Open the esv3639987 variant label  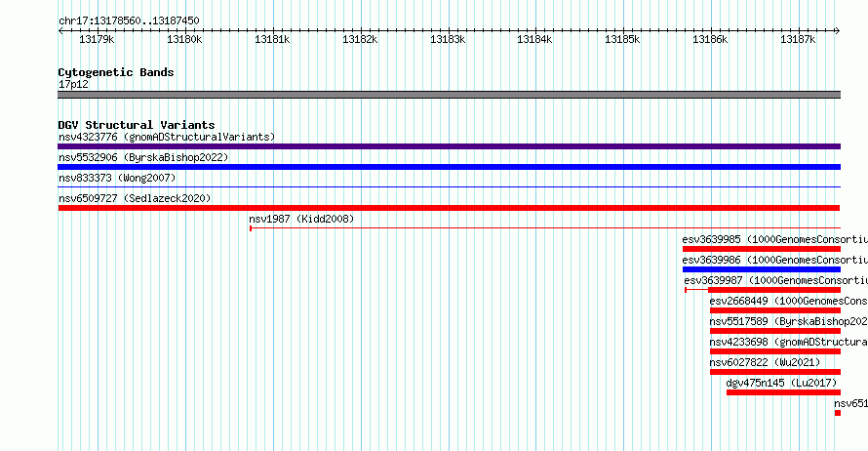click(x=776, y=280)
